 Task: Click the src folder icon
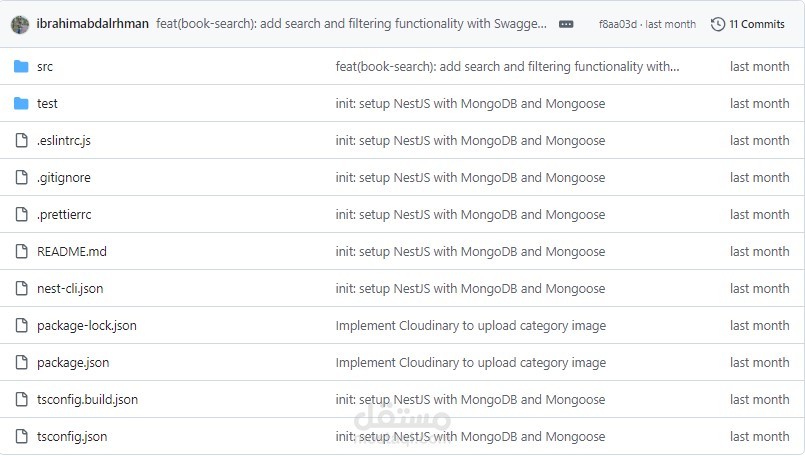(x=22, y=66)
